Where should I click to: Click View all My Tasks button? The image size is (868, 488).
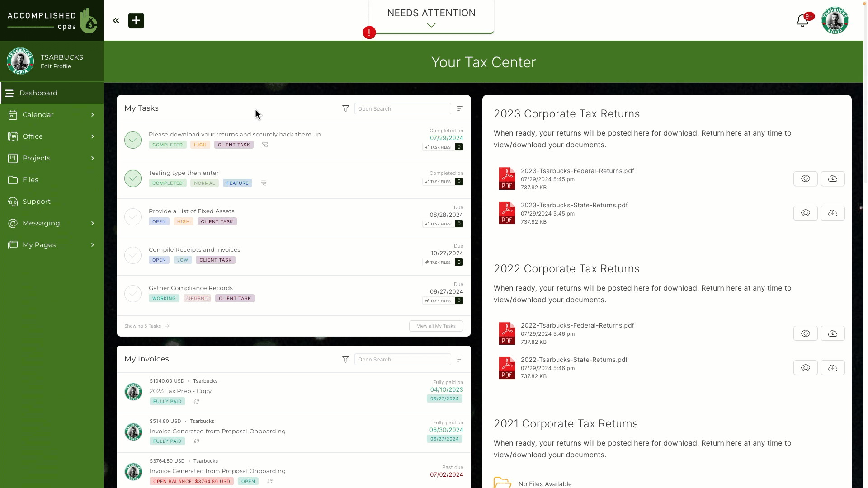click(436, 326)
